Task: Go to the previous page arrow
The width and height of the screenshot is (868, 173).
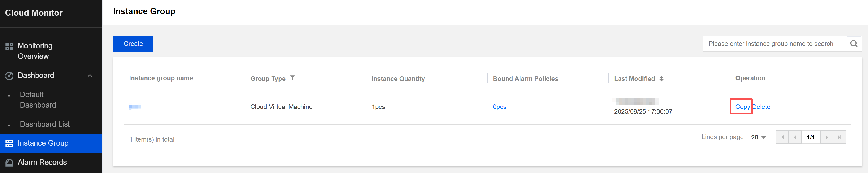Action: (795, 137)
